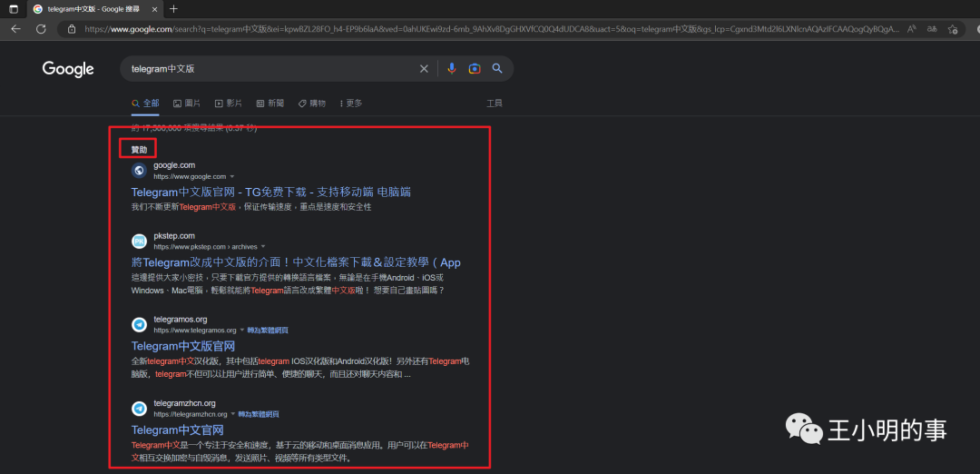
Task: Click the pkstep.com site name text
Action: [x=174, y=236]
